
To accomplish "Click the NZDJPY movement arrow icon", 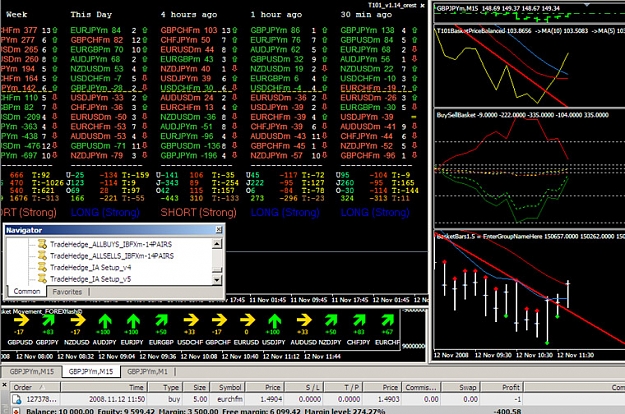I will [x=331, y=320].
